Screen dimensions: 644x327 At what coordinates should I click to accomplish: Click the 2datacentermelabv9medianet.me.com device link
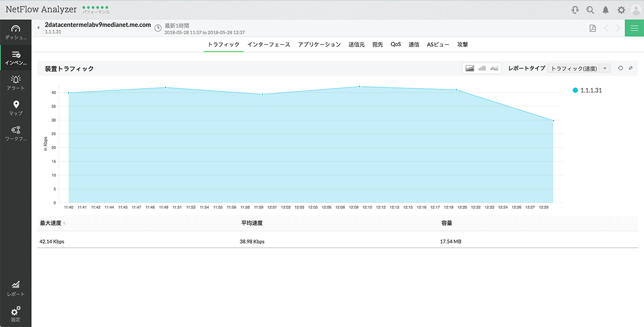[97, 25]
